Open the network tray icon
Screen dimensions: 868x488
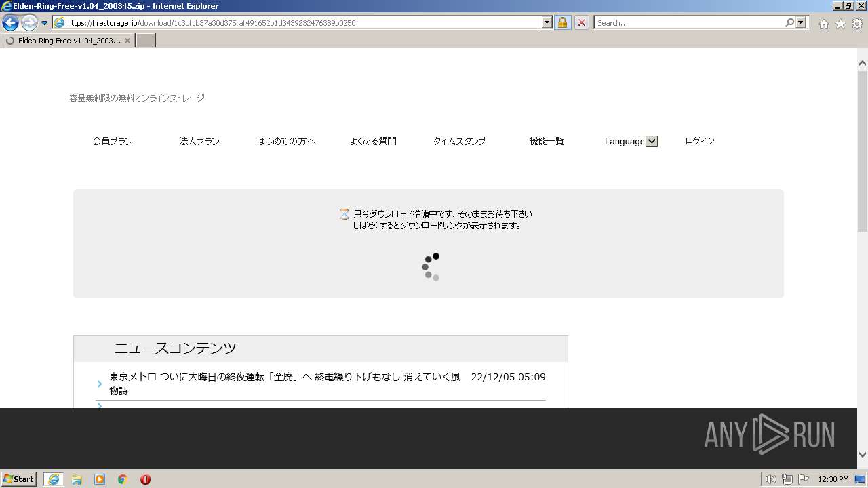(787, 479)
